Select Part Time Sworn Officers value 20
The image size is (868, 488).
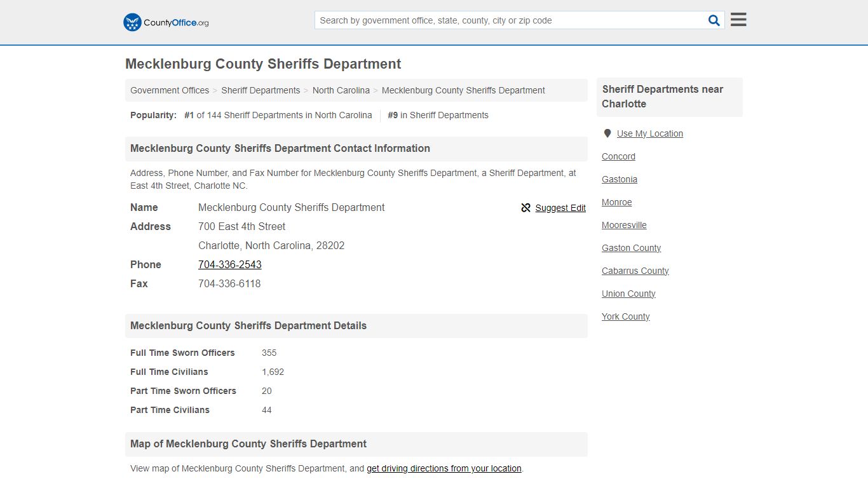267,391
